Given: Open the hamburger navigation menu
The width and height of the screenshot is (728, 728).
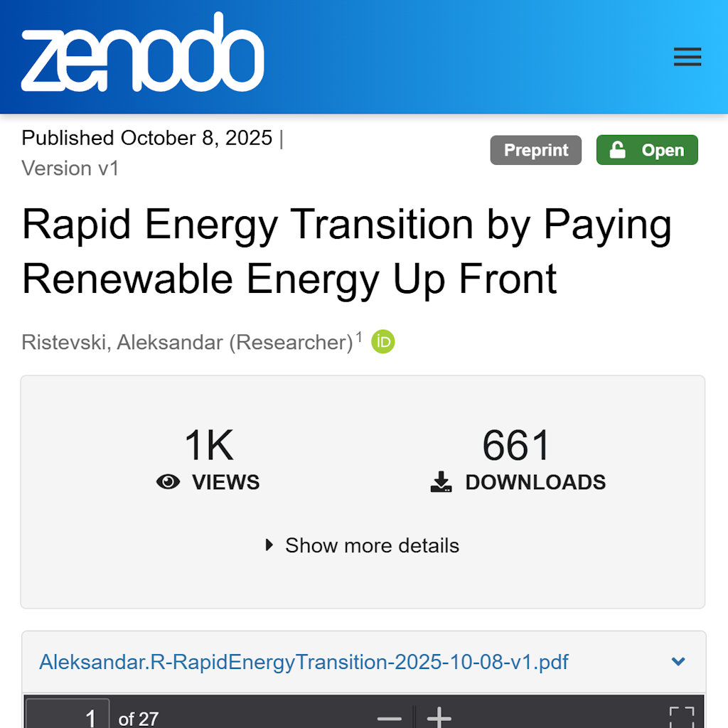Looking at the screenshot, I should click(x=687, y=57).
